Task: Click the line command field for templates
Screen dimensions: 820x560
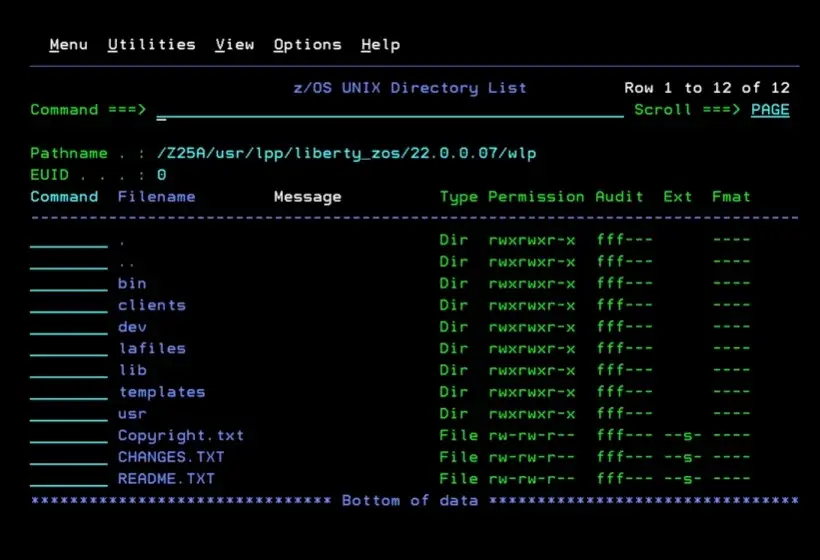Action: click(69, 392)
